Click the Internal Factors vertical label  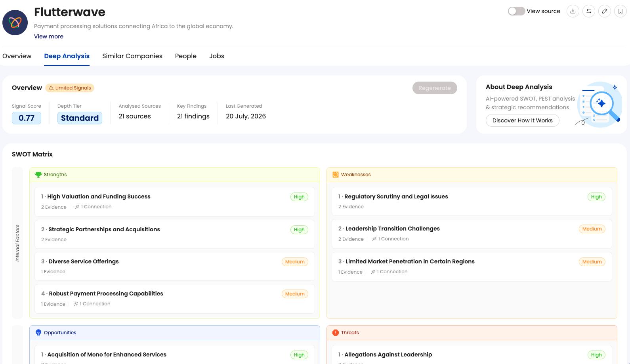pyautogui.click(x=17, y=243)
